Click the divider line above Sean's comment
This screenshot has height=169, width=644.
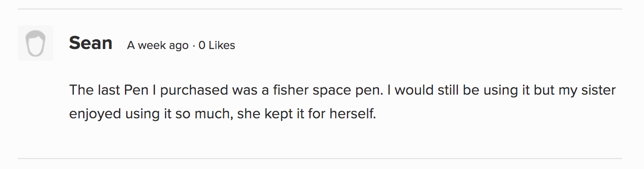pyautogui.click(x=319, y=9)
